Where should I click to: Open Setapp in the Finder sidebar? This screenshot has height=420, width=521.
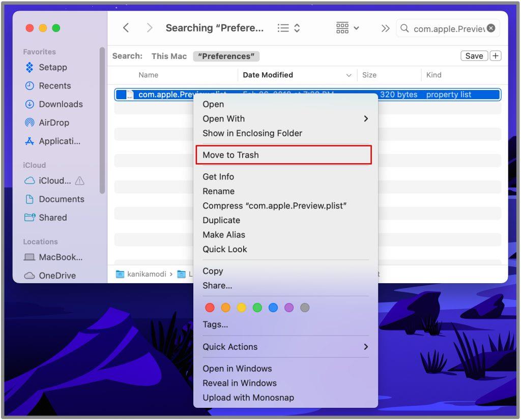(46, 67)
